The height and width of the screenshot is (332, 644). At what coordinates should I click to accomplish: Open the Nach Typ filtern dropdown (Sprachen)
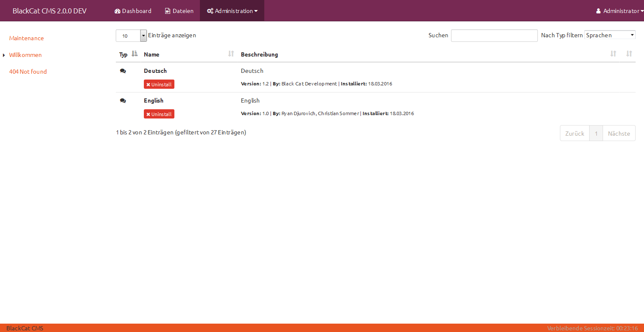tap(610, 35)
